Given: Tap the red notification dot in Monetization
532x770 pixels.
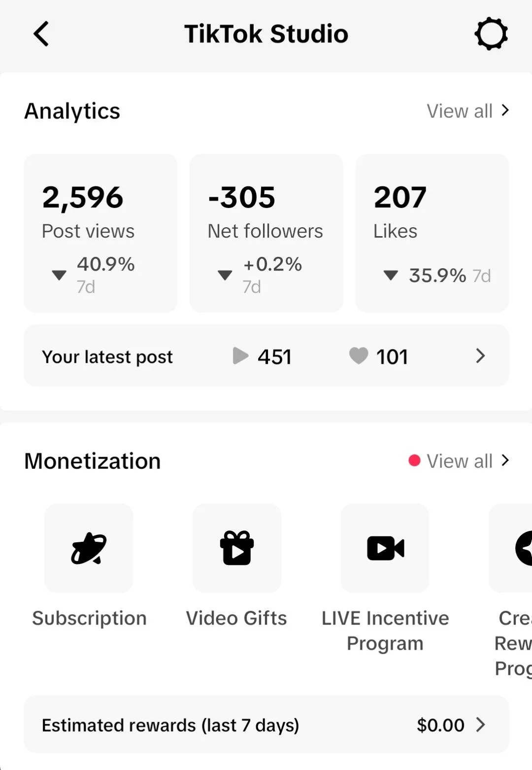Looking at the screenshot, I should tap(414, 460).
